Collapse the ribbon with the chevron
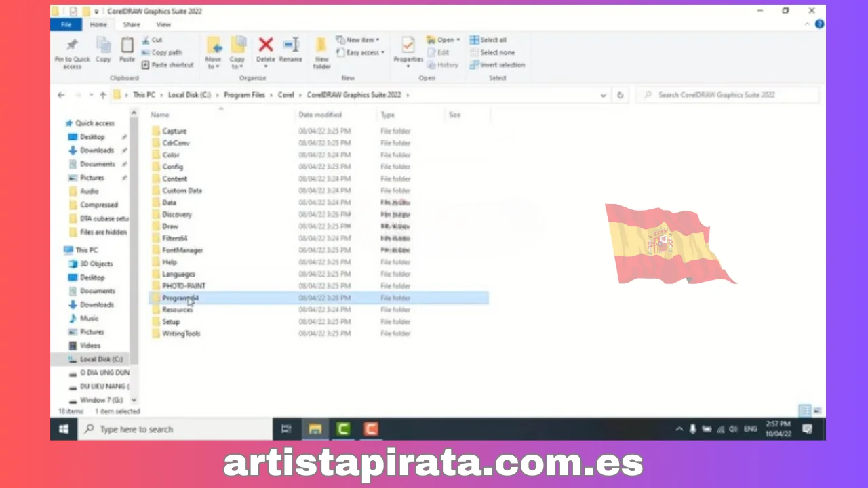Image resolution: width=868 pixels, height=488 pixels. click(x=807, y=24)
